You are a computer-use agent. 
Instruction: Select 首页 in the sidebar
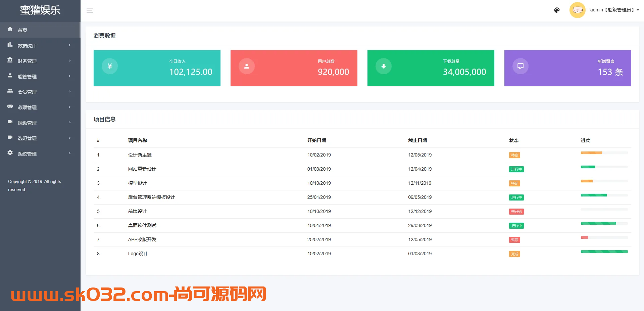pyautogui.click(x=40, y=30)
